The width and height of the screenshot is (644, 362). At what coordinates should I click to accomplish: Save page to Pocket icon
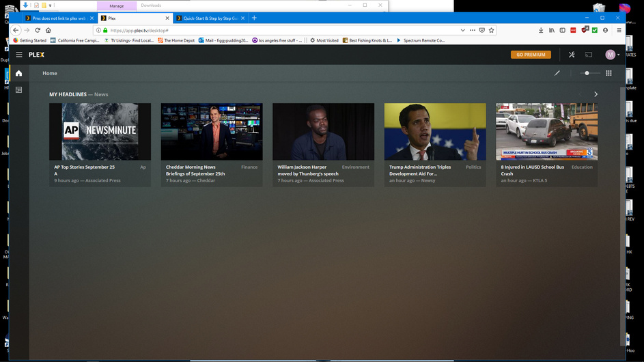481,30
